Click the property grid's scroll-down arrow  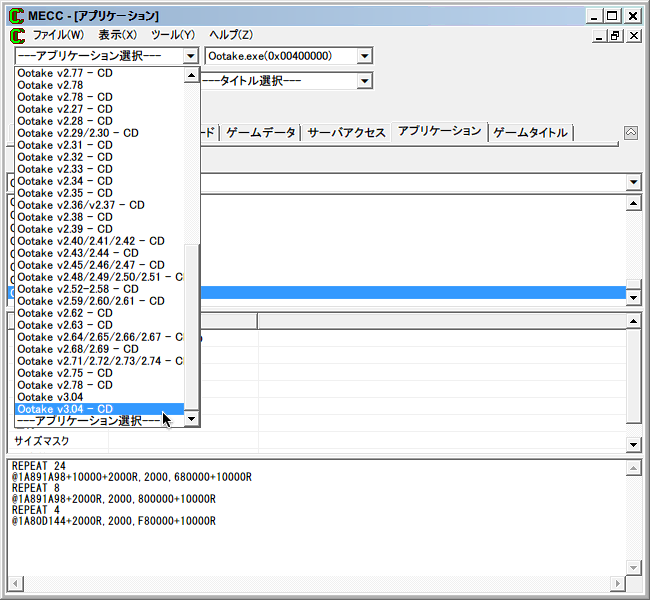(x=633, y=445)
